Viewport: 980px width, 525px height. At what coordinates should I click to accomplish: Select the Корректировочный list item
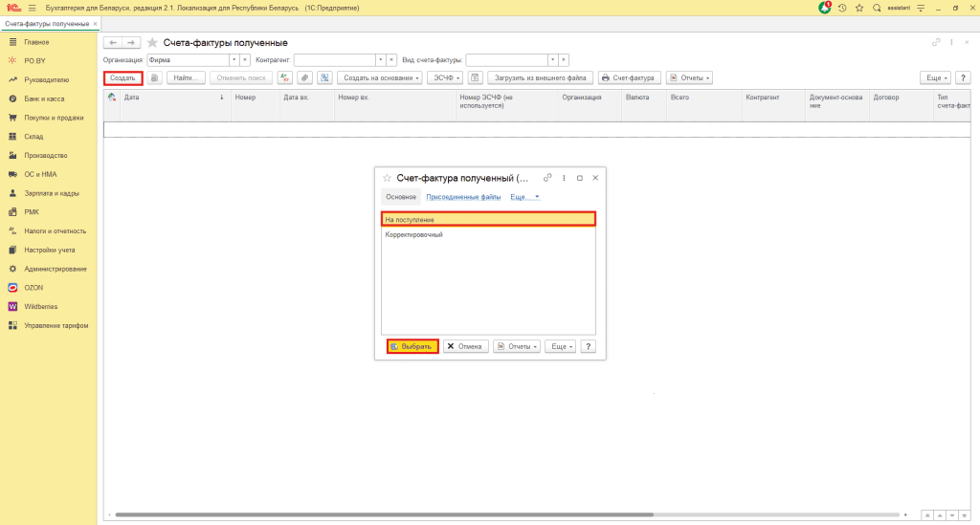click(413, 234)
